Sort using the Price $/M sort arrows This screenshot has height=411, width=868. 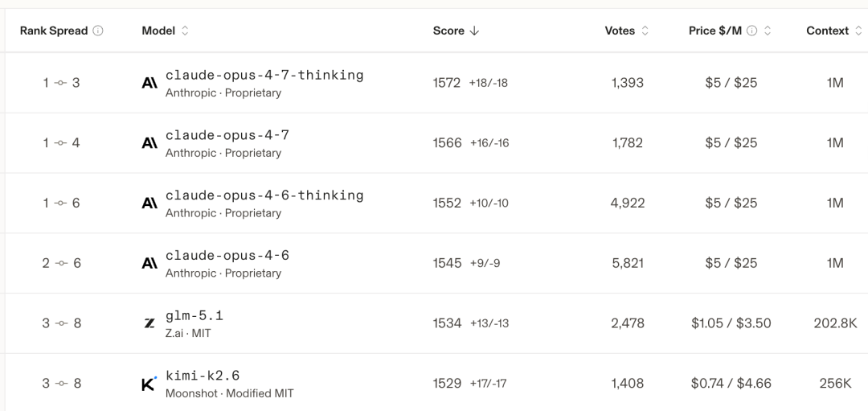click(x=768, y=31)
